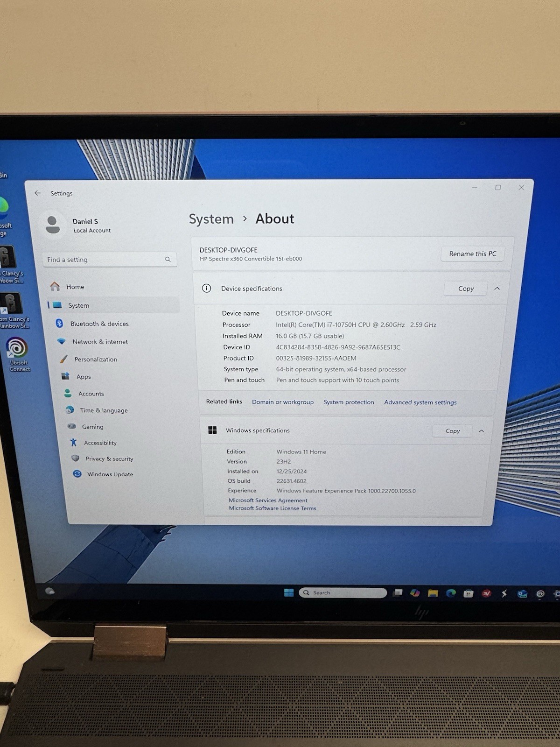This screenshot has width=560, height=747.
Task: Collapse the Device specifications section chevron
Action: click(x=497, y=289)
